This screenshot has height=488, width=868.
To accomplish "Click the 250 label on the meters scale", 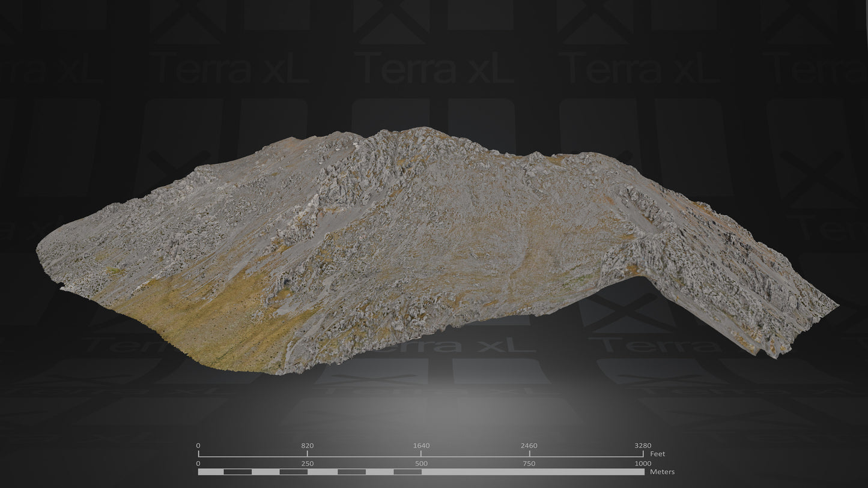I will (x=306, y=463).
